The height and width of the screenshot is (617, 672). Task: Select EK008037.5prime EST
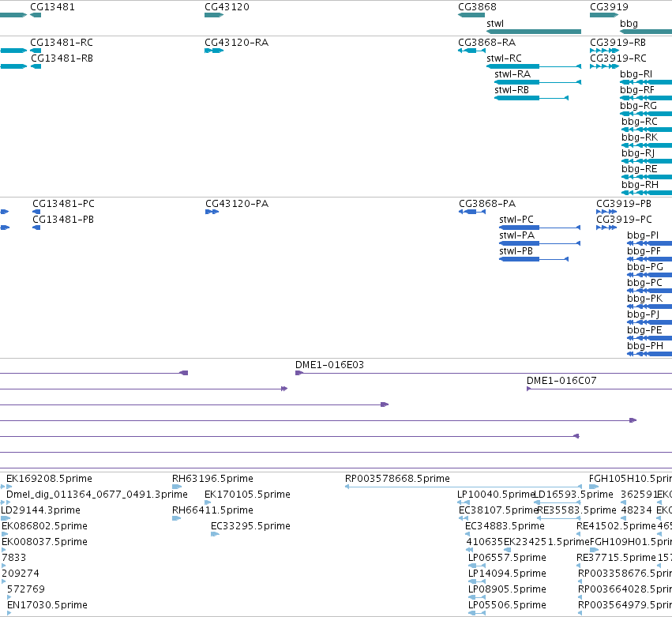coord(44,542)
